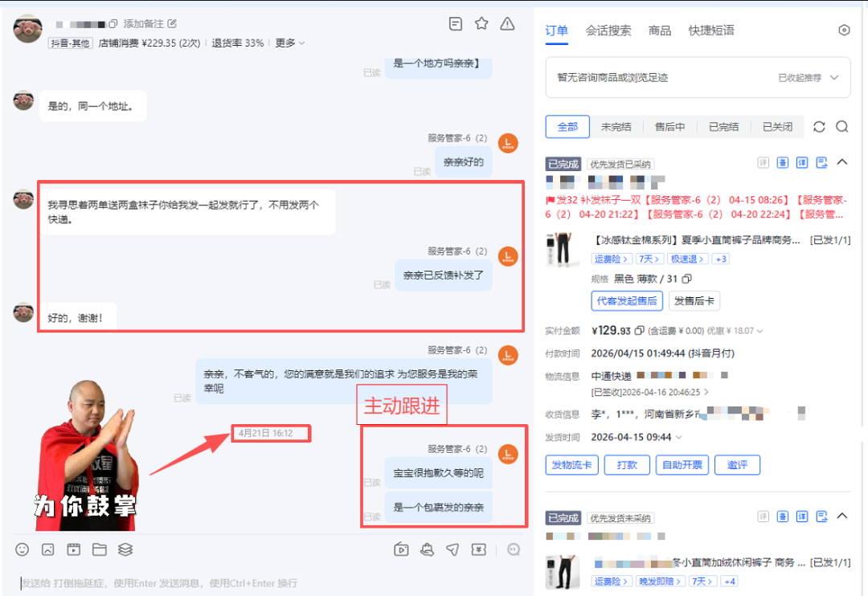Filter orders by 已关闭

(777, 127)
